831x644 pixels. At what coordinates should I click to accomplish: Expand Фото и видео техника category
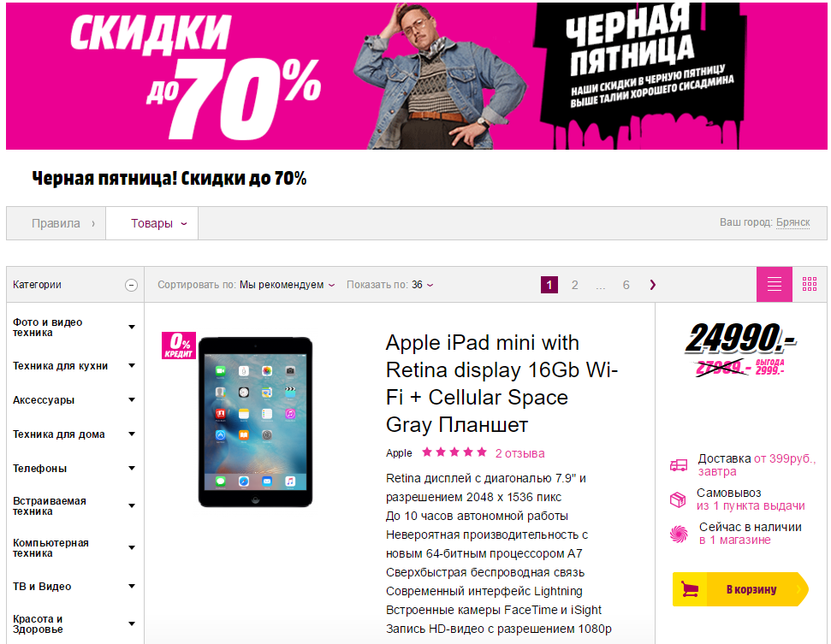tap(132, 328)
